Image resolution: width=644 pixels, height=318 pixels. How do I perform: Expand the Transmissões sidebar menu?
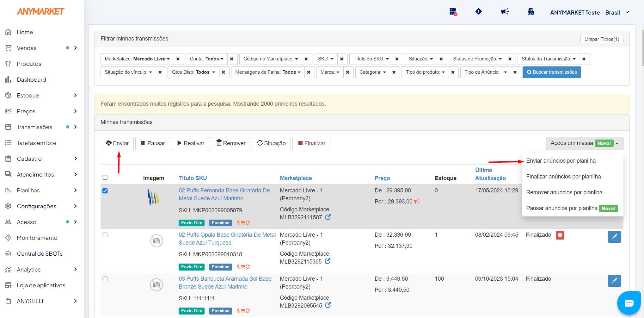[76, 127]
